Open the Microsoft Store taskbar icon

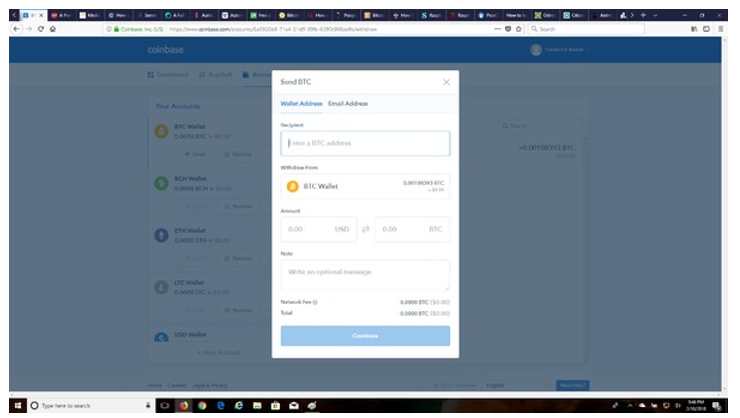[x=276, y=405]
